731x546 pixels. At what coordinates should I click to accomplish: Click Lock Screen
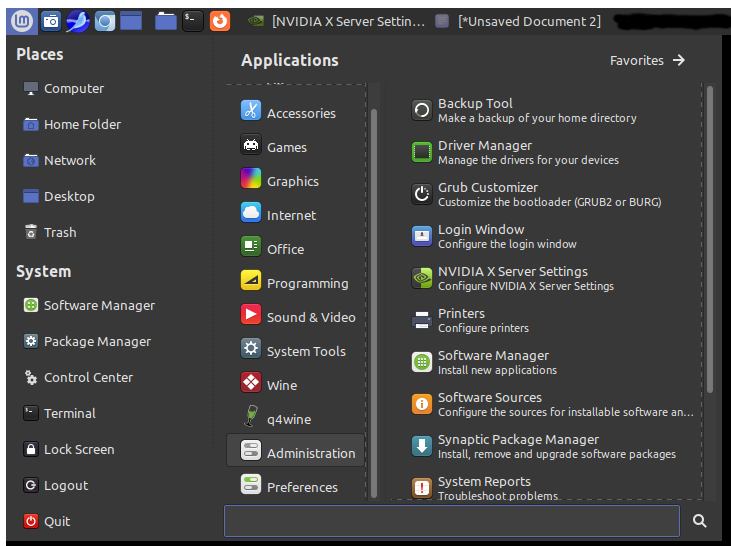click(x=69, y=449)
